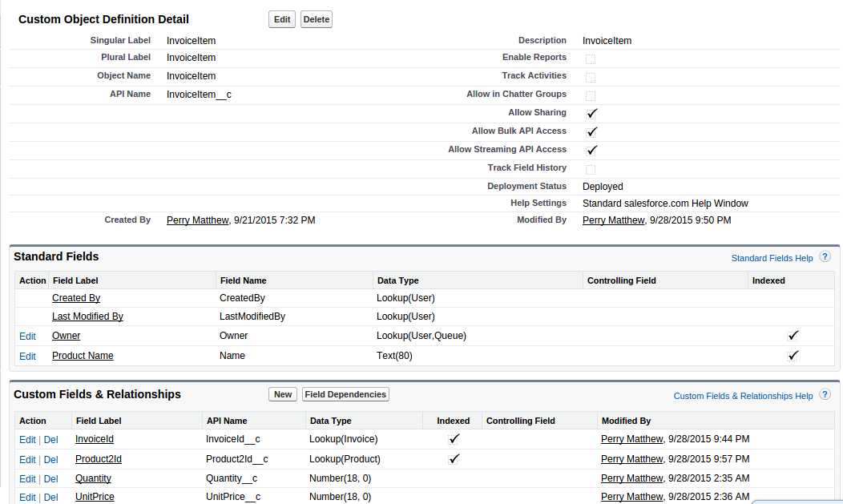
Task: Click Field Label header in Standard Fields
Action: 75,280
